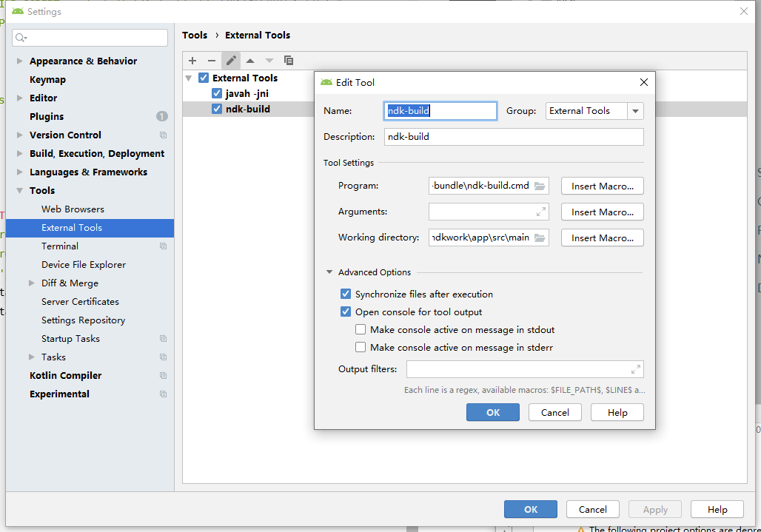Click project-level icon next to Startup Tasks
Image resolution: width=761 pixels, height=532 pixels.
tap(164, 339)
